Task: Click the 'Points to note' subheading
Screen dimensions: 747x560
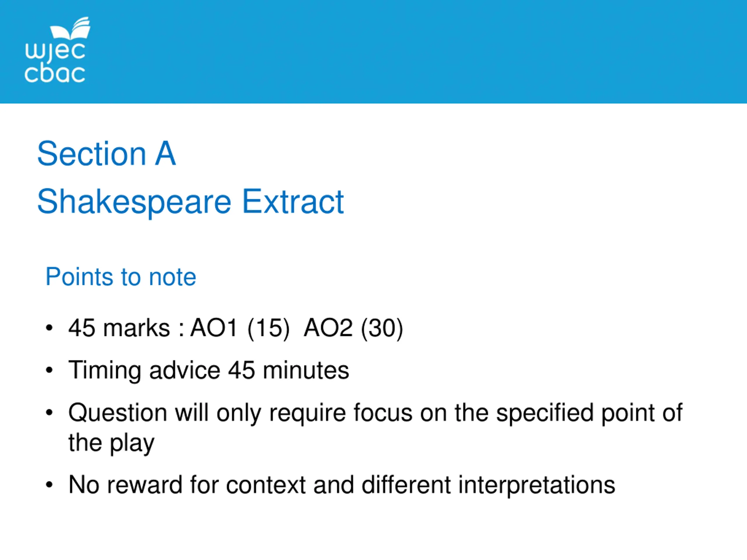Action: [x=121, y=277]
